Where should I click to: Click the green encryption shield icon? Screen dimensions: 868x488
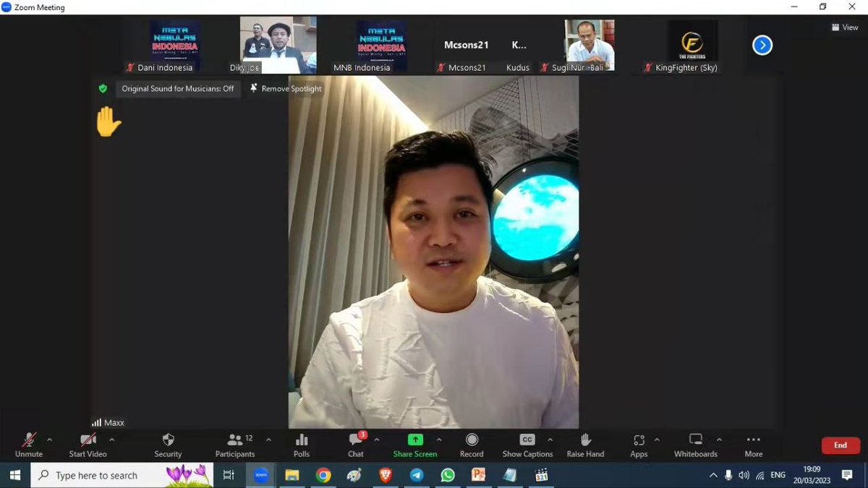coord(103,88)
